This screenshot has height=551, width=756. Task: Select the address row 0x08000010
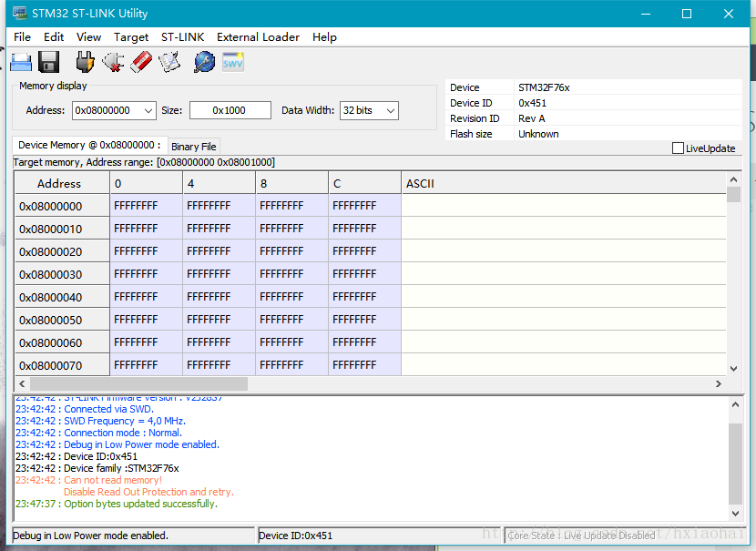tap(62, 229)
